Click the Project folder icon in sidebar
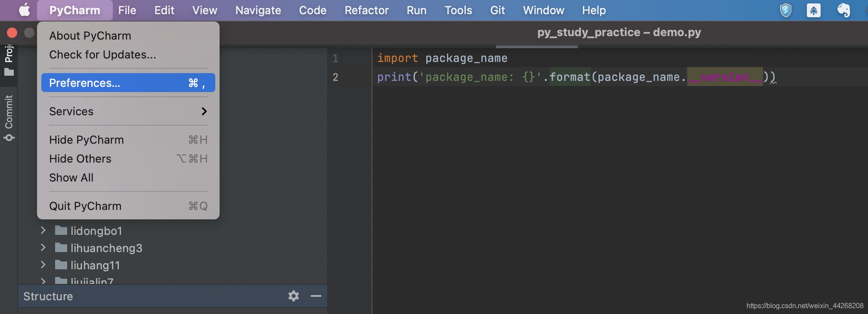Screen dimensions: 868x314 (x=9, y=72)
